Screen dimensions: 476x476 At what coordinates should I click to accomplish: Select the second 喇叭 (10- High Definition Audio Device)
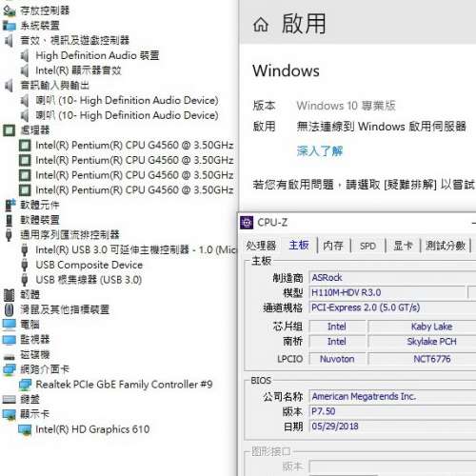127,115
